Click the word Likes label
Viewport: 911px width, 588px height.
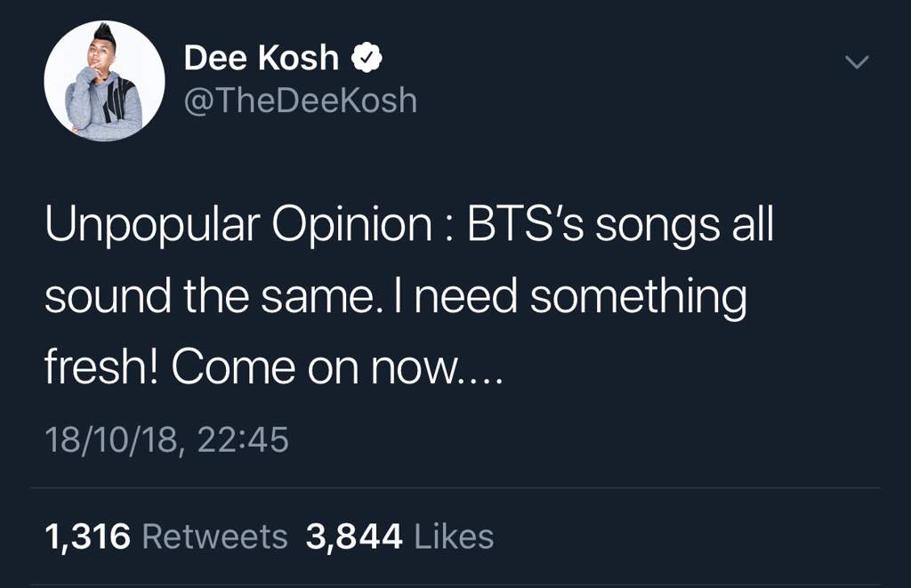454,536
